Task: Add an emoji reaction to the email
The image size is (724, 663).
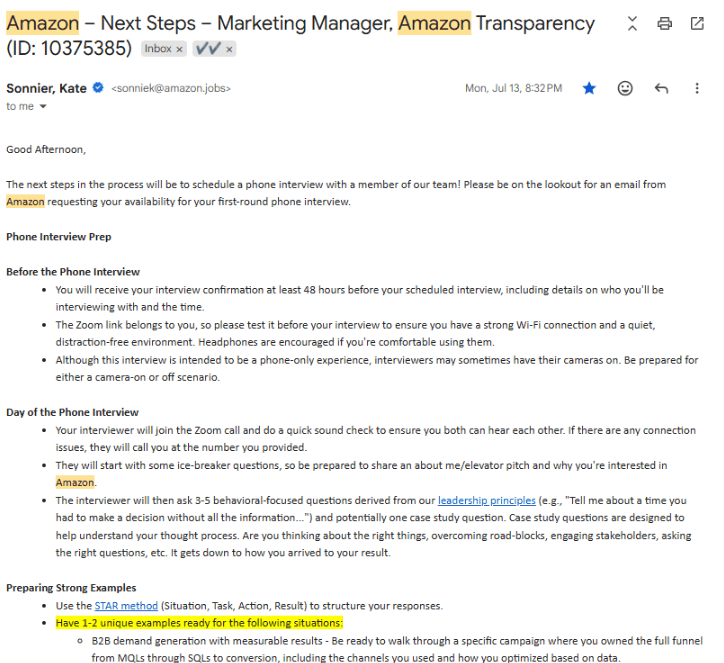Action: 625,88
